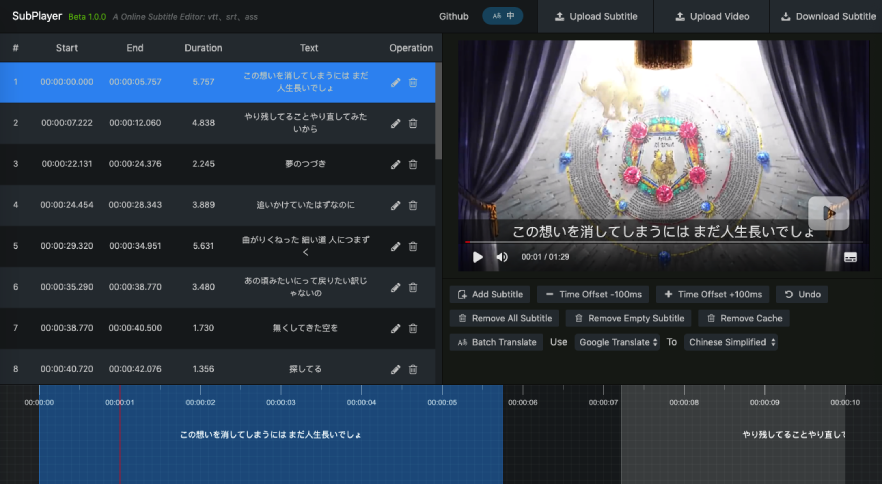Click row 8 start time 00:00:40.720
Screen dimensions: 882x484
(67, 369)
